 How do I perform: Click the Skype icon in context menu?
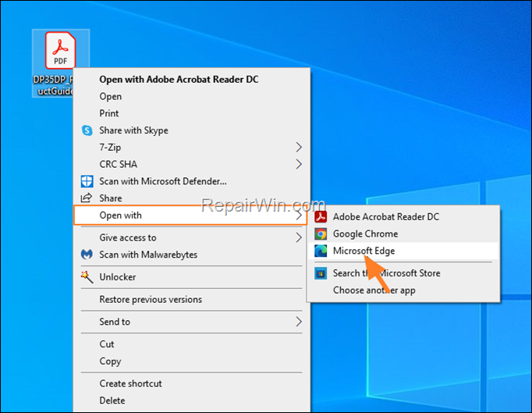coord(87,130)
